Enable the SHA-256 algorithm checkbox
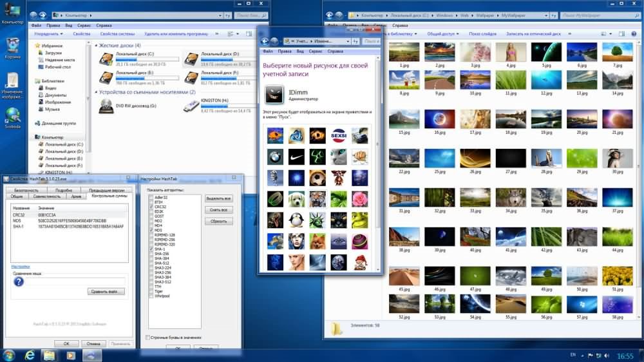This screenshot has height=362, width=644. (x=151, y=253)
